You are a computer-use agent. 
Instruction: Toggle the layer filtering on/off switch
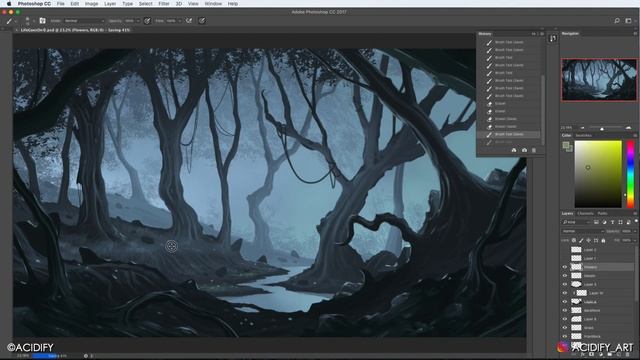click(x=636, y=222)
